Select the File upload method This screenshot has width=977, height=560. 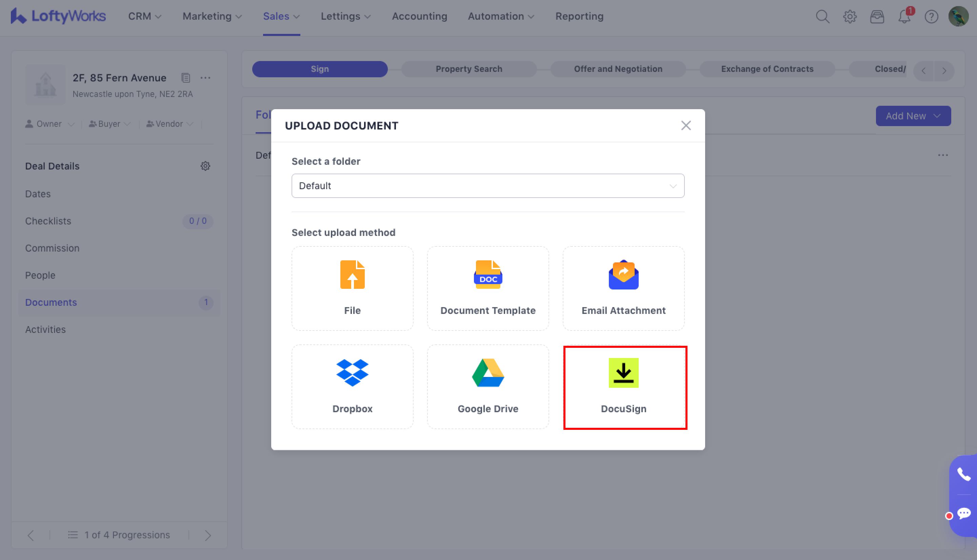click(x=352, y=288)
